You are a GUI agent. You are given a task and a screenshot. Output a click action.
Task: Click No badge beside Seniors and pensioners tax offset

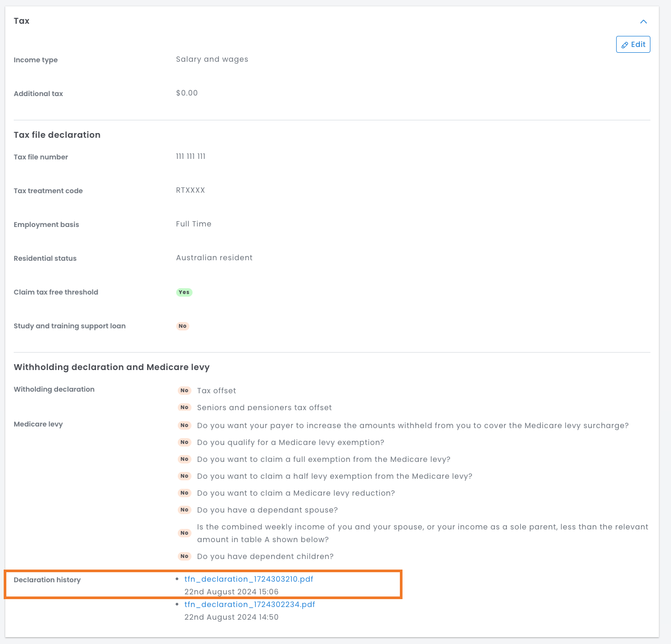(x=184, y=408)
